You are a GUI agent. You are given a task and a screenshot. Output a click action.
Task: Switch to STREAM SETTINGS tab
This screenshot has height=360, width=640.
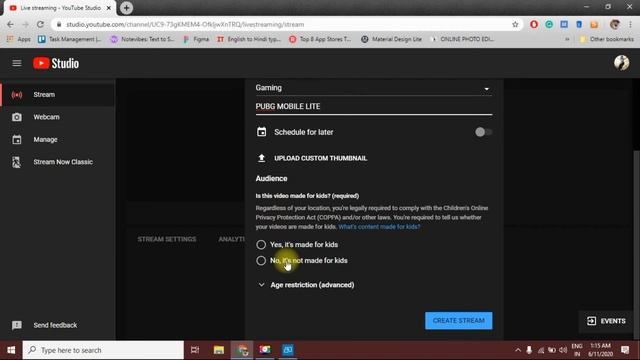point(167,239)
